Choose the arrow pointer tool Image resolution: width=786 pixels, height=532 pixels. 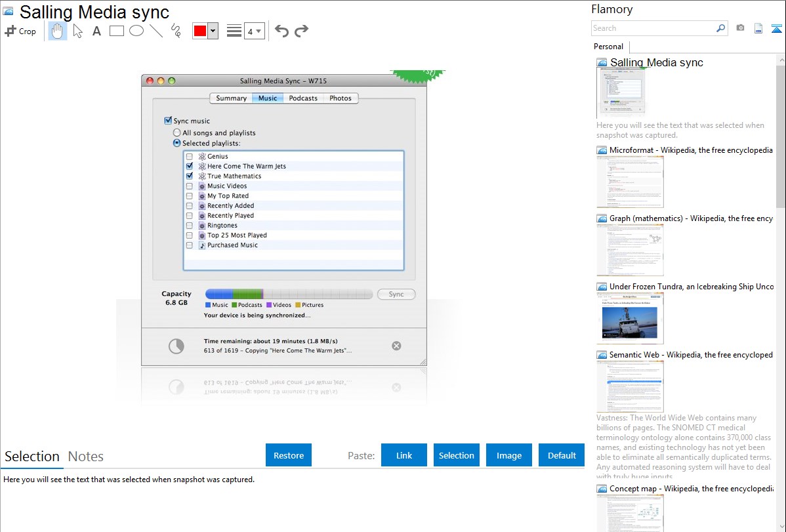tap(77, 31)
